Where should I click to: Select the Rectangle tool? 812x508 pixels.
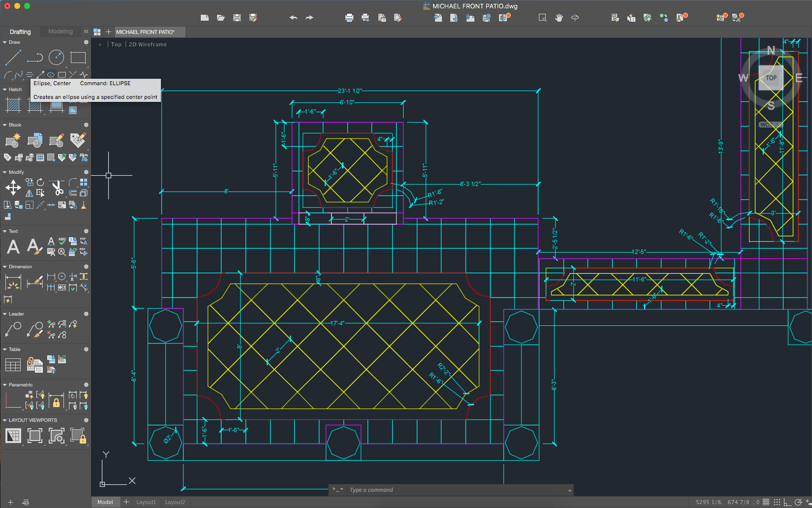[78, 58]
